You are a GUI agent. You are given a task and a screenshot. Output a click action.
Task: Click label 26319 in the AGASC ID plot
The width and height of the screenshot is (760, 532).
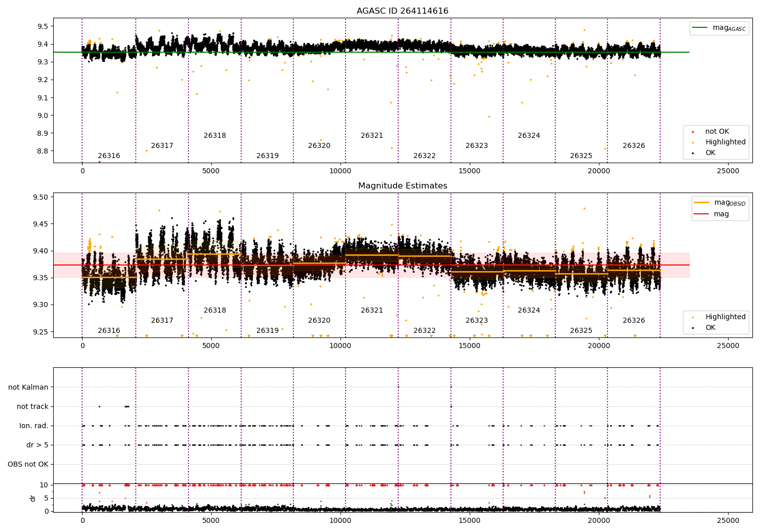point(268,156)
